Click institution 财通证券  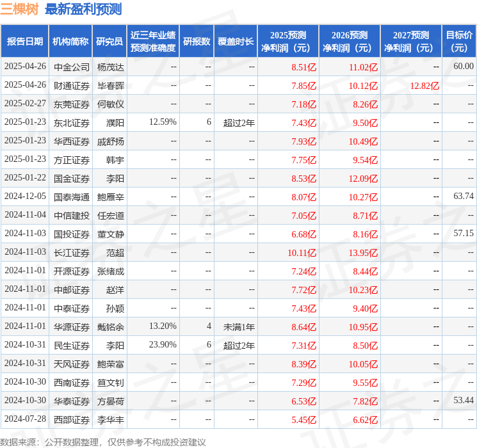tap(72, 86)
